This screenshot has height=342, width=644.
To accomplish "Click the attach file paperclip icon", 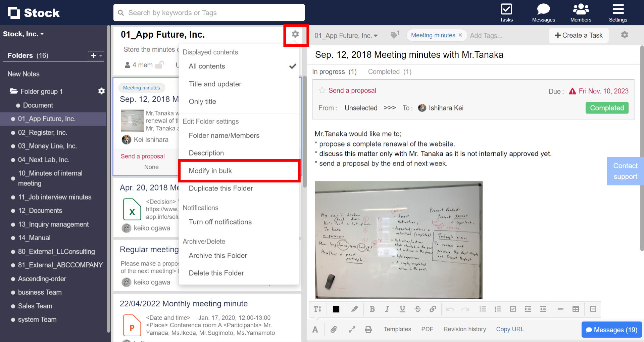I will tap(333, 329).
